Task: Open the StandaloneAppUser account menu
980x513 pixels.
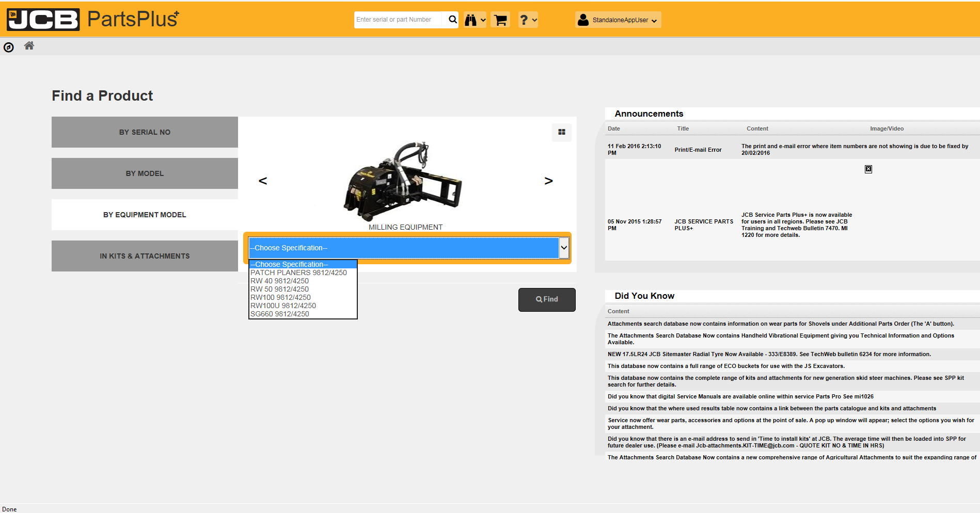Action: pyautogui.click(x=618, y=20)
